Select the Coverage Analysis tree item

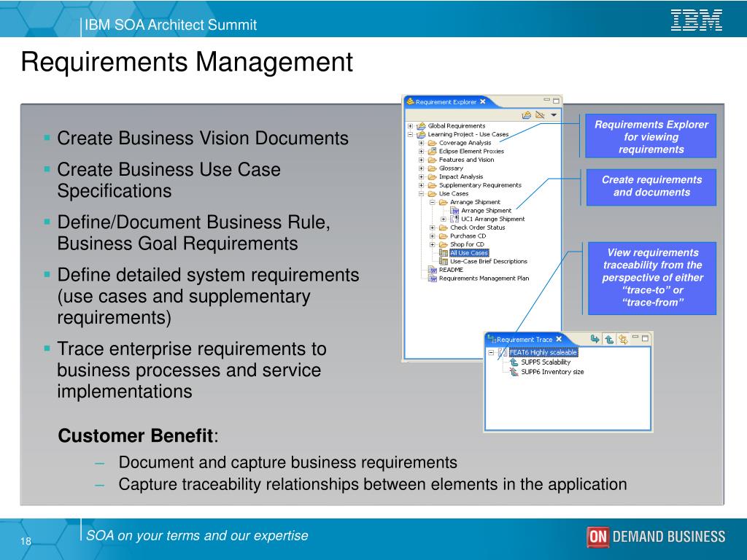tap(465, 143)
